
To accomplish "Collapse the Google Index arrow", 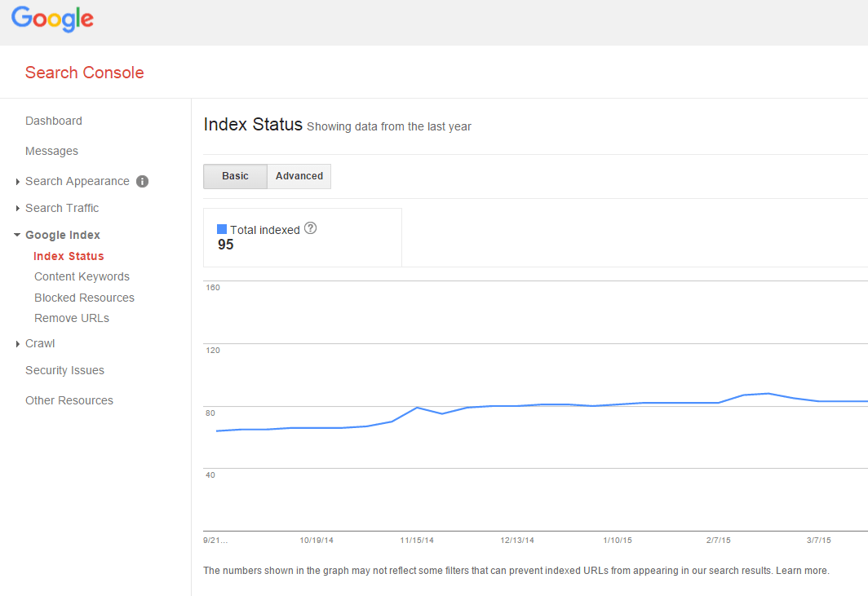I will pyautogui.click(x=17, y=235).
